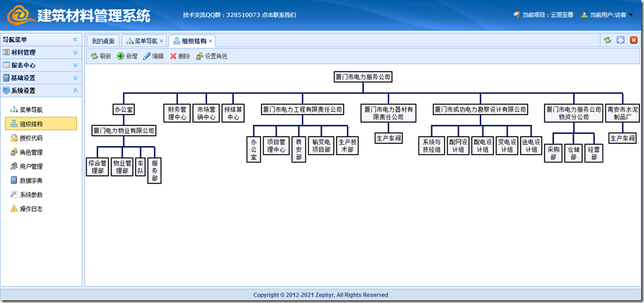Open 组织结构 in the sidebar

(41, 124)
